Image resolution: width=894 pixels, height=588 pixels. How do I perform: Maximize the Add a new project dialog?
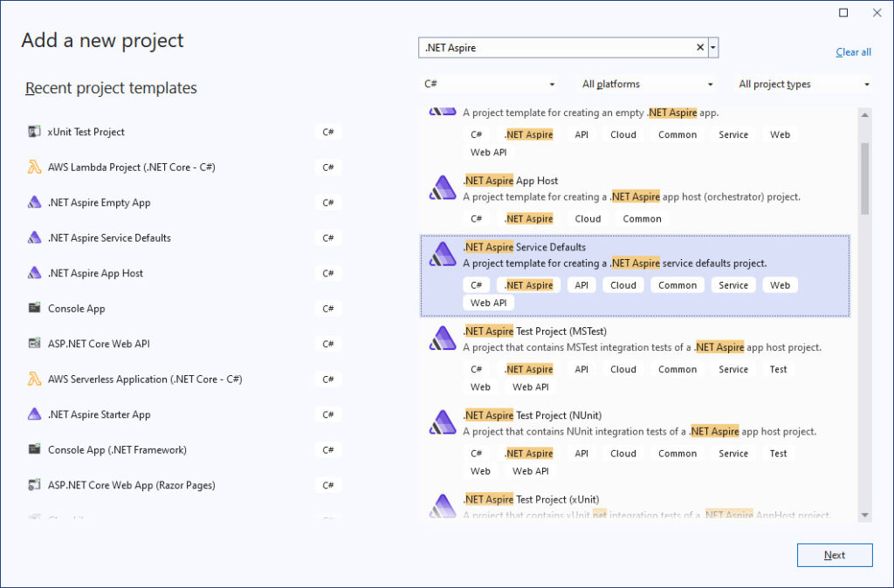click(x=843, y=12)
